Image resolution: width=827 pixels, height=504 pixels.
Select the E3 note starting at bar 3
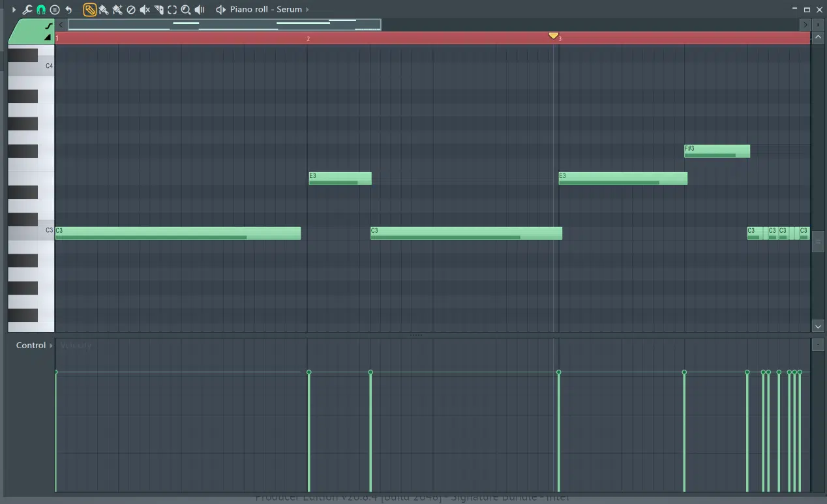(623, 179)
